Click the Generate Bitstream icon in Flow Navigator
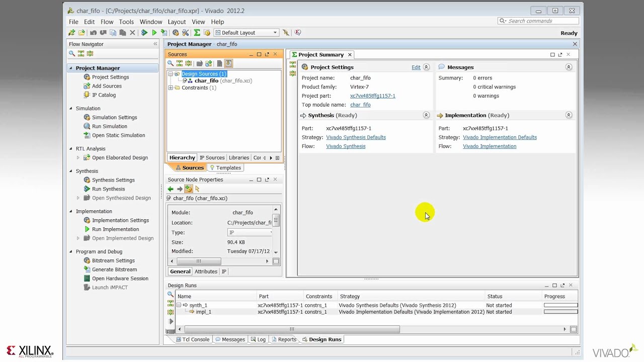This screenshot has height=362, width=644. [87, 269]
